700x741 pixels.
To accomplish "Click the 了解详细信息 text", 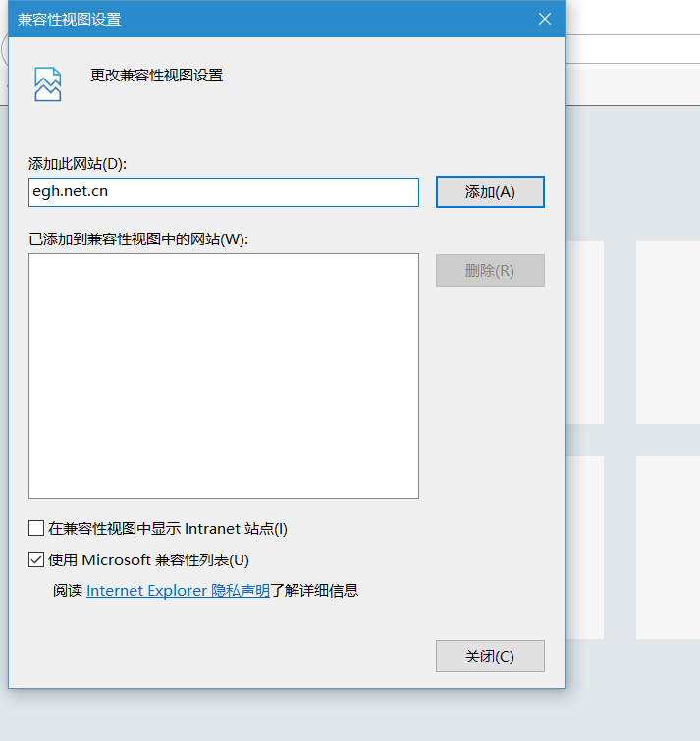I will pyautogui.click(x=314, y=591).
